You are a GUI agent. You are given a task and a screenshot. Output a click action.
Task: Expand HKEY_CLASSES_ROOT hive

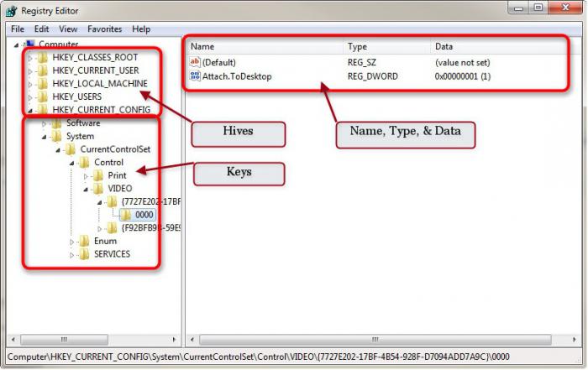(x=30, y=58)
